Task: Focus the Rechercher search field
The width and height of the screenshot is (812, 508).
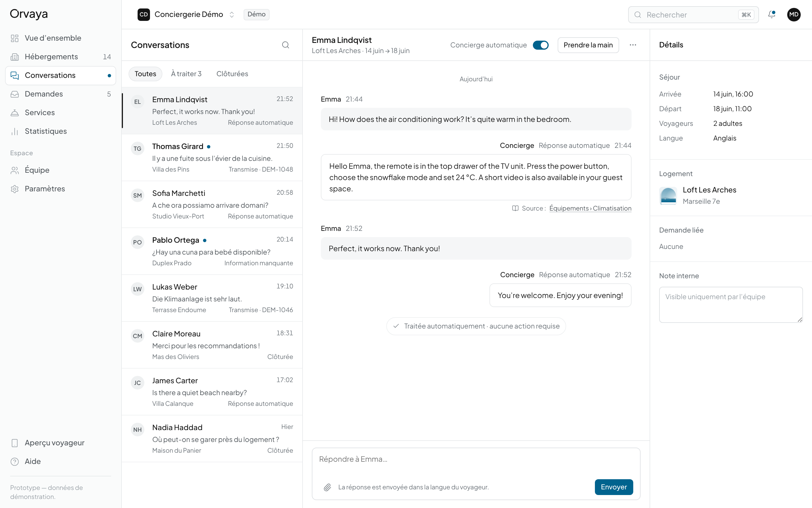Action: click(x=693, y=15)
